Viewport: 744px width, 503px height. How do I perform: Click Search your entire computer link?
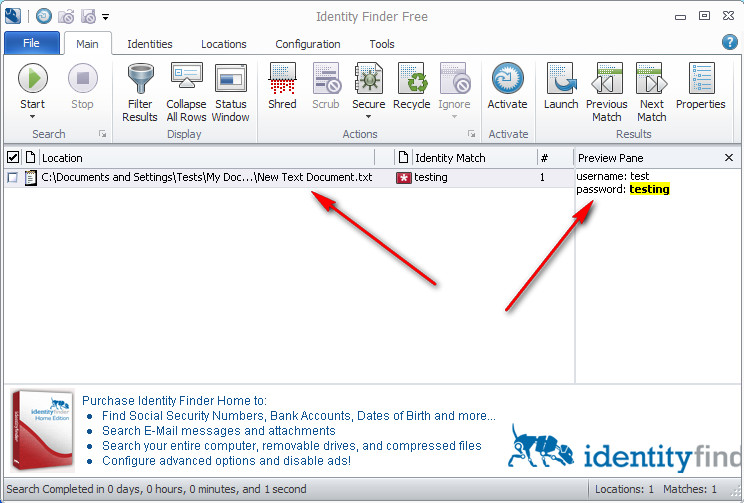click(292, 446)
